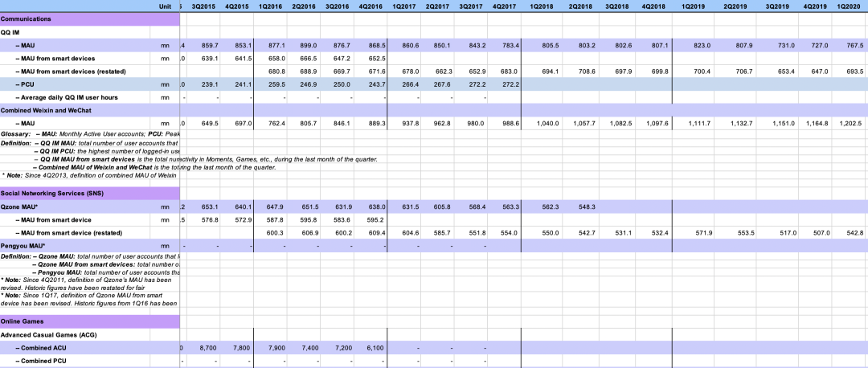Click the Weixin cell 762.4
868x368 pixels.
276,124
